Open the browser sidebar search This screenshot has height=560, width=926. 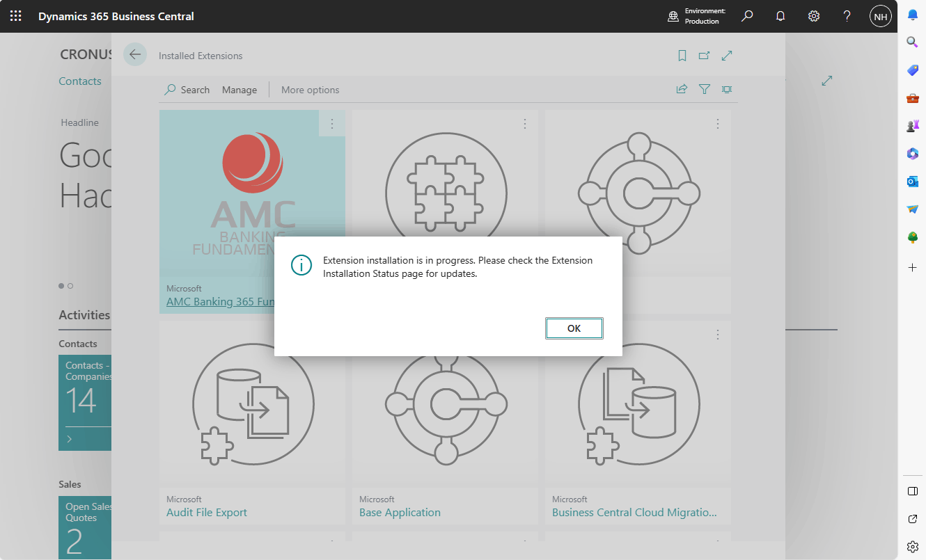[x=912, y=42]
